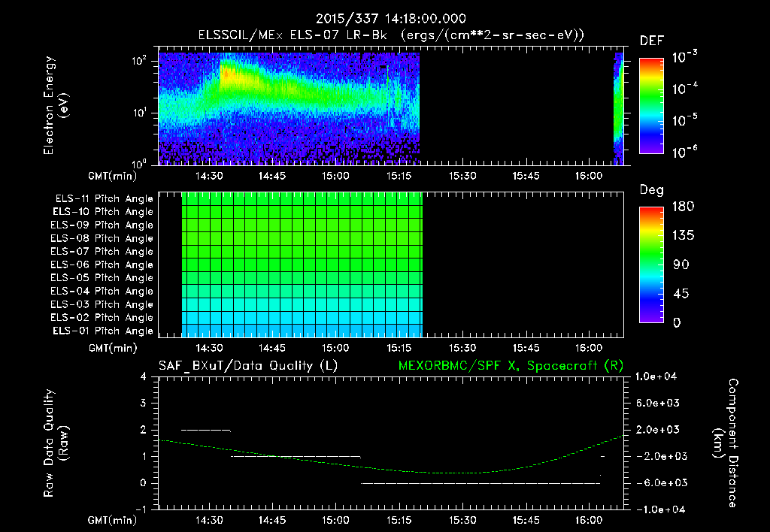Click the 3 tick on Raw Data Quality axis
Viewport: 770px width, 532px height.
point(144,404)
